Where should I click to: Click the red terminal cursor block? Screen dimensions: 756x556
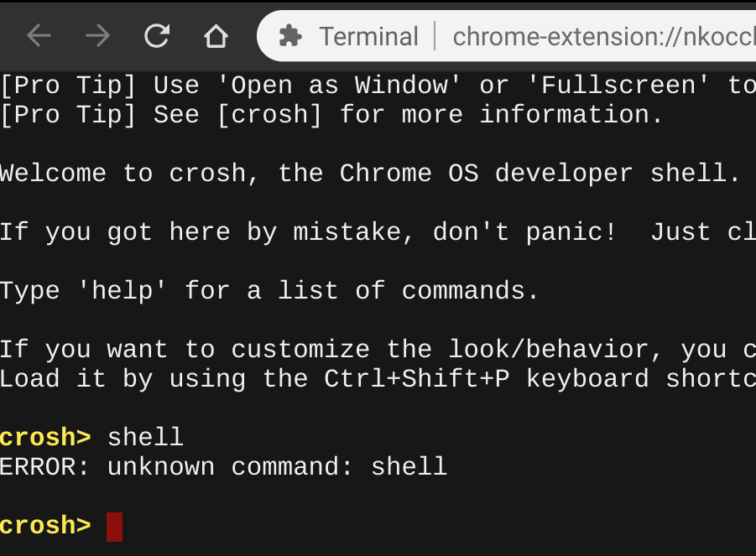(115, 527)
